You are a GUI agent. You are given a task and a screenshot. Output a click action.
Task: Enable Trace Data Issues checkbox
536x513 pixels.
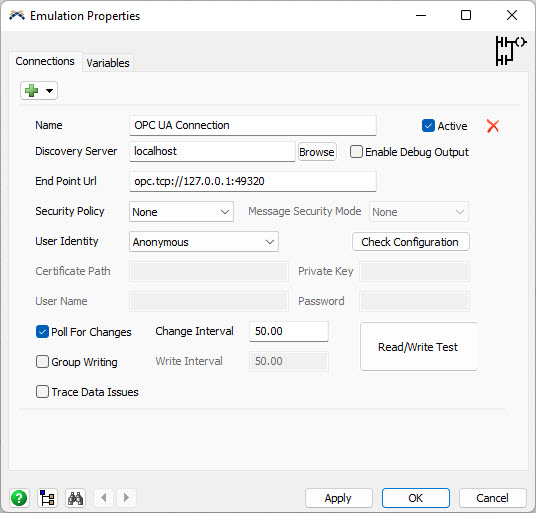pyautogui.click(x=42, y=392)
